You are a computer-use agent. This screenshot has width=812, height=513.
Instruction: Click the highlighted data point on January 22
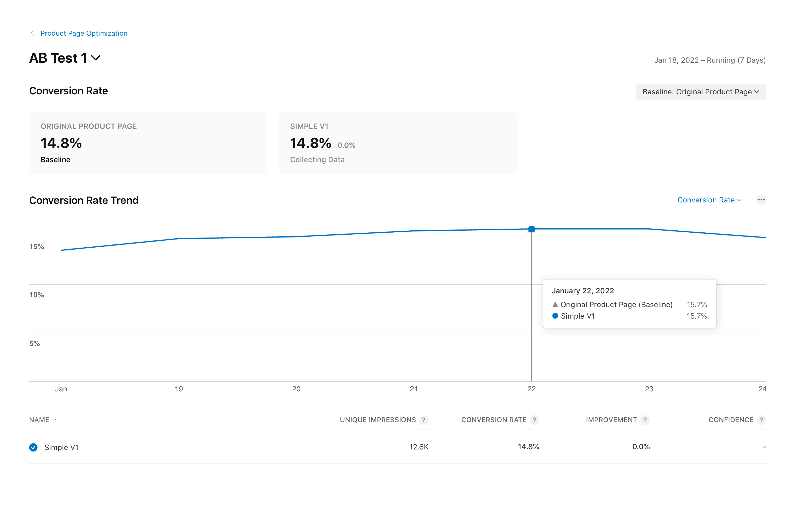click(531, 229)
